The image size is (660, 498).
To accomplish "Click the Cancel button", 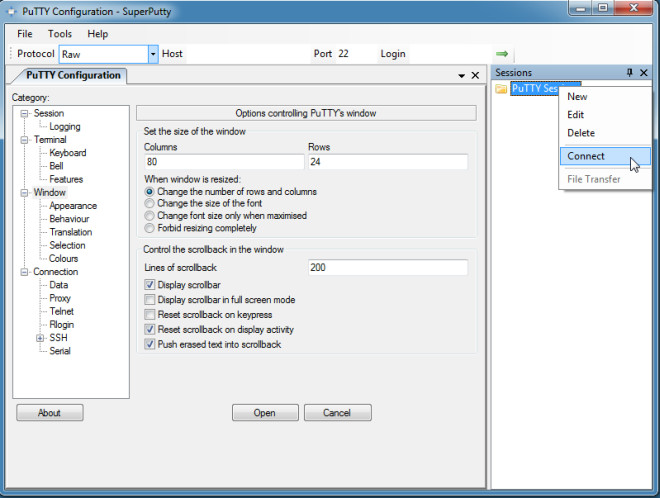I will point(337,413).
